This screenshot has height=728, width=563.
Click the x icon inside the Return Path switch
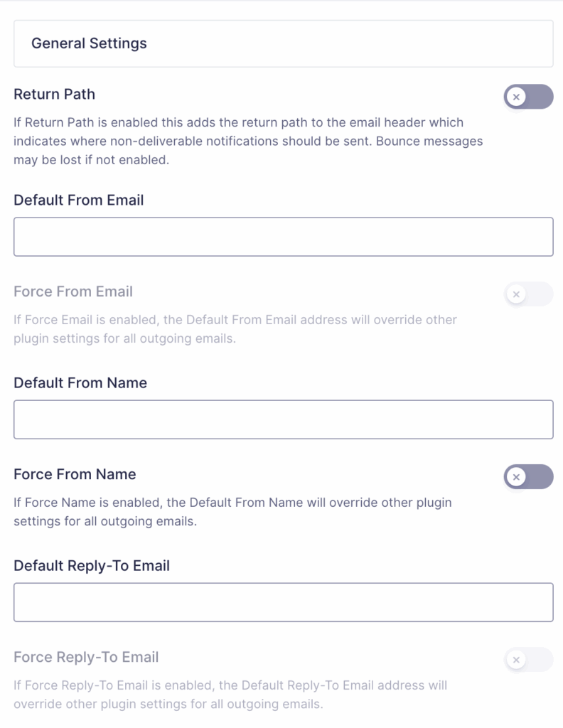(x=517, y=97)
